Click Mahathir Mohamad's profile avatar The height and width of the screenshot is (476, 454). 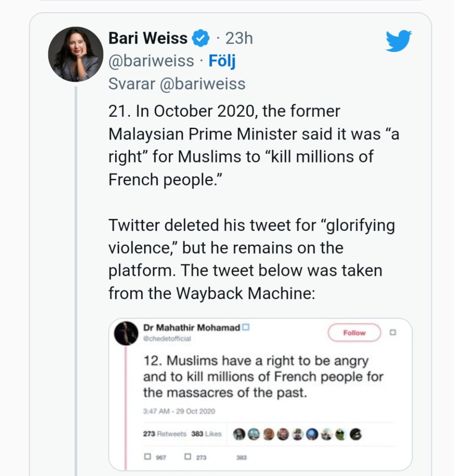tap(126, 333)
